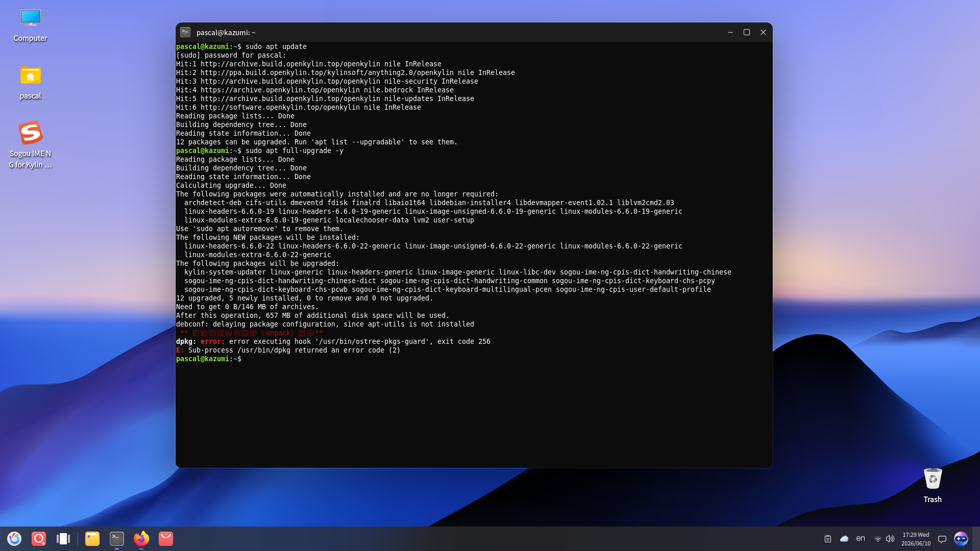Click 'E: Sub-process /usr/bin/dpkg' error line
Image resolution: width=980 pixels, height=551 pixels.
[x=288, y=350]
